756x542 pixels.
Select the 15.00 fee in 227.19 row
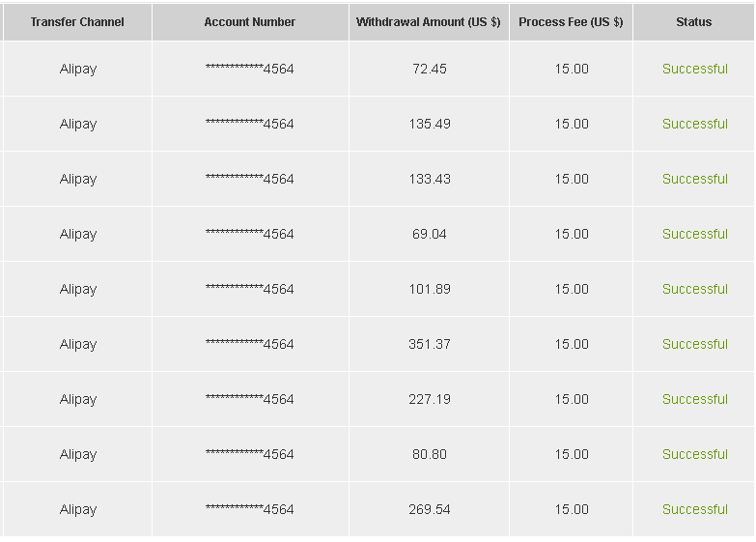572,399
